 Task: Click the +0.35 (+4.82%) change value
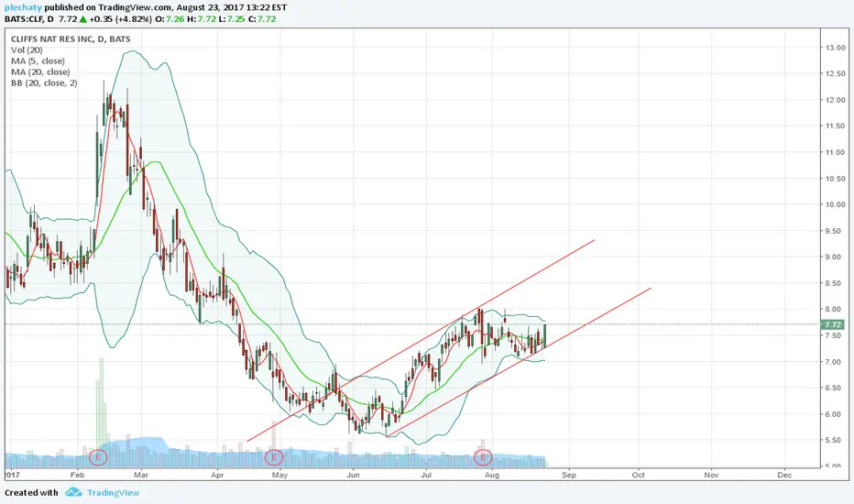point(121,19)
